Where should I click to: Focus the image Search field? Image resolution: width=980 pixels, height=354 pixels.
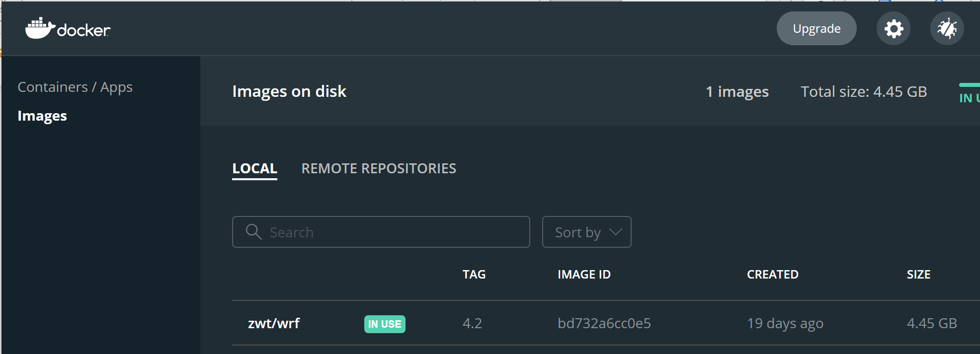[393, 232]
